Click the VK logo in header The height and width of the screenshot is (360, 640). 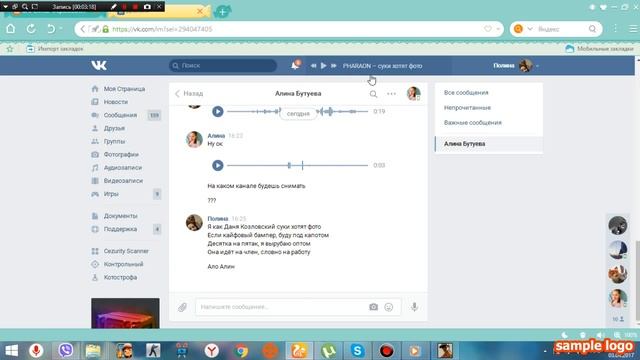99,65
